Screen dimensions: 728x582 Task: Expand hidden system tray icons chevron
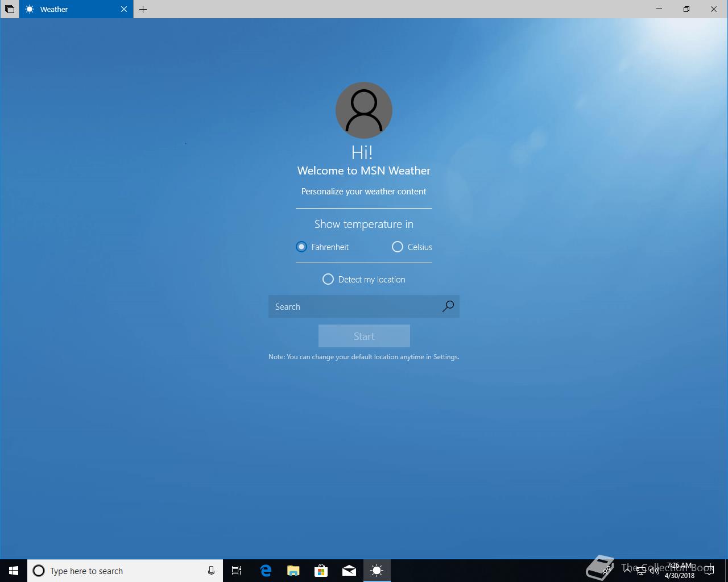pos(627,571)
